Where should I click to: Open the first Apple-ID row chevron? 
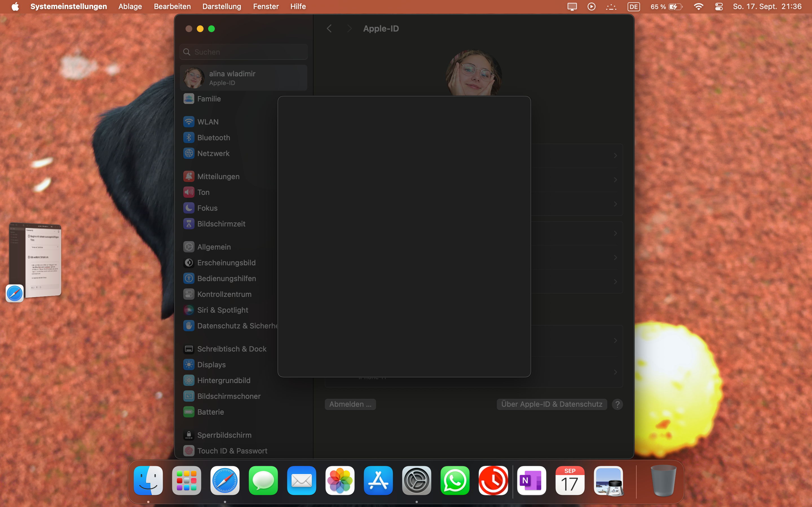coord(615,155)
